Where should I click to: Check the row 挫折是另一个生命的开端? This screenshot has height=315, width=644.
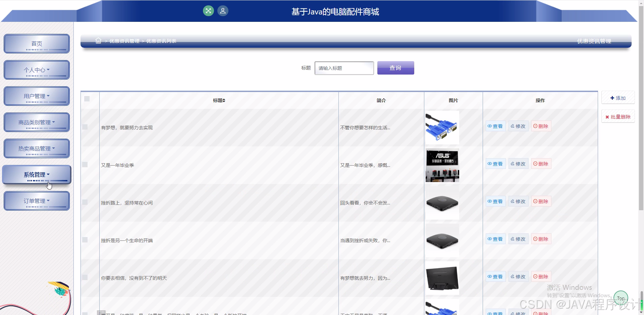85,240
